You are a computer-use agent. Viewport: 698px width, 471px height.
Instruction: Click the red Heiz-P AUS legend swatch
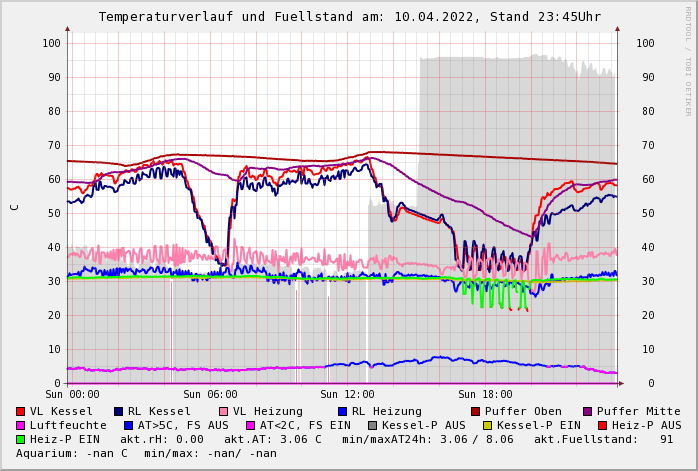point(602,425)
